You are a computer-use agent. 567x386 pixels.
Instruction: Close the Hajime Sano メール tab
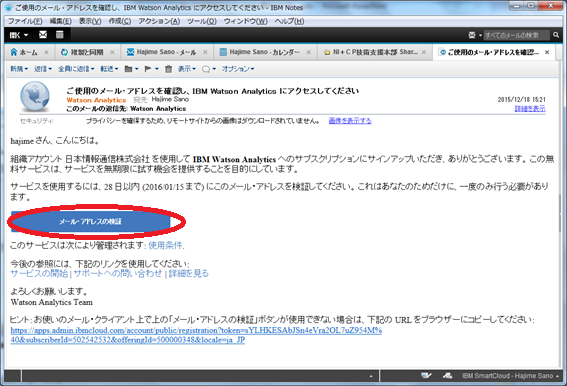click(x=205, y=52)
